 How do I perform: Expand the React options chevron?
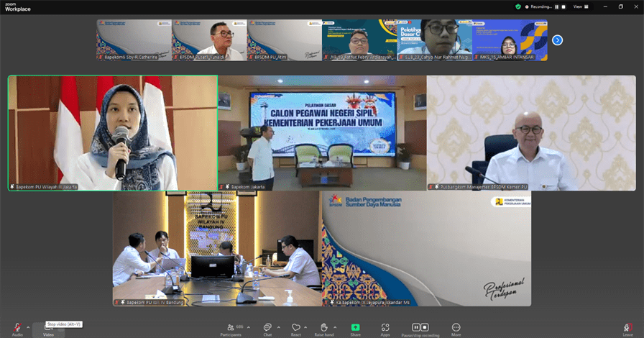(x=305, y=328)
